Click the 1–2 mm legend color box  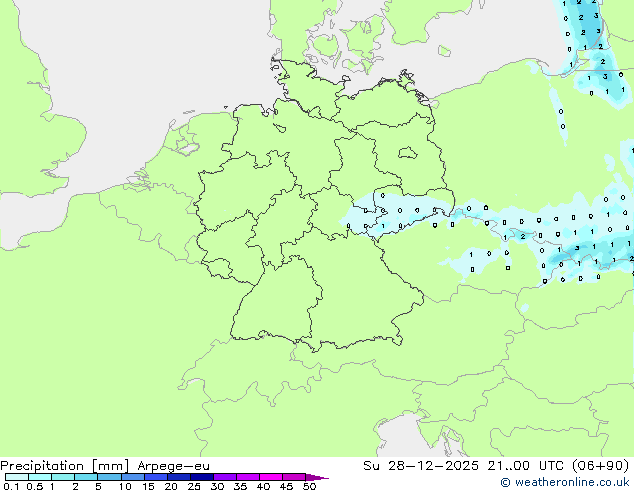(x=63, y=477)
